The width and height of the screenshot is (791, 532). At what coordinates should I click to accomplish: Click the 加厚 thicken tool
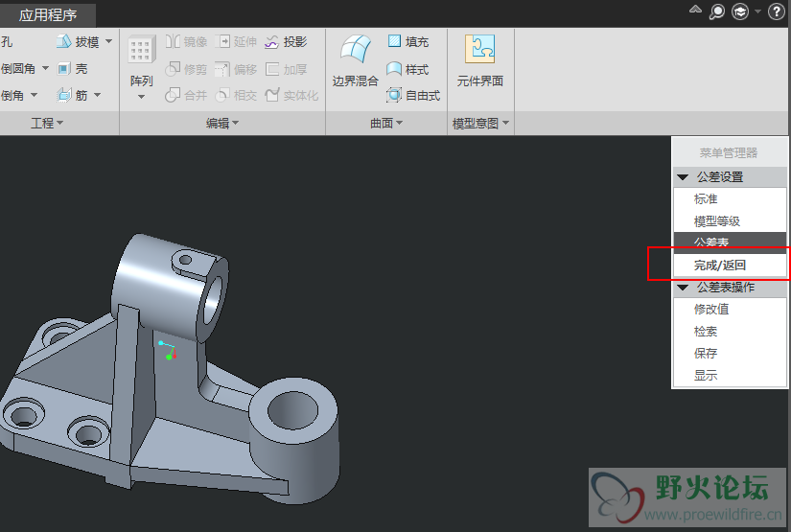[x=286, y=69]
